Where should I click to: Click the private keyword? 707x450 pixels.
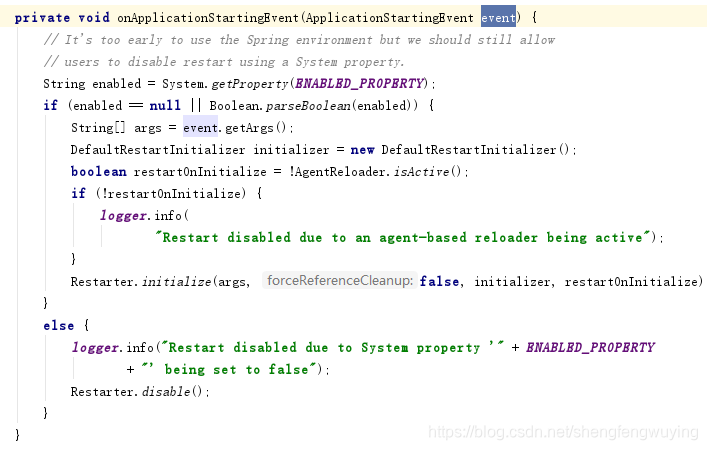[42, 18]
